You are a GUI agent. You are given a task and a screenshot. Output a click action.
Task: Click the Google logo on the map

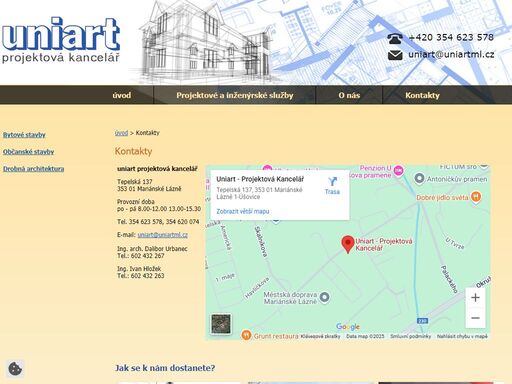(x=348, y=327)
